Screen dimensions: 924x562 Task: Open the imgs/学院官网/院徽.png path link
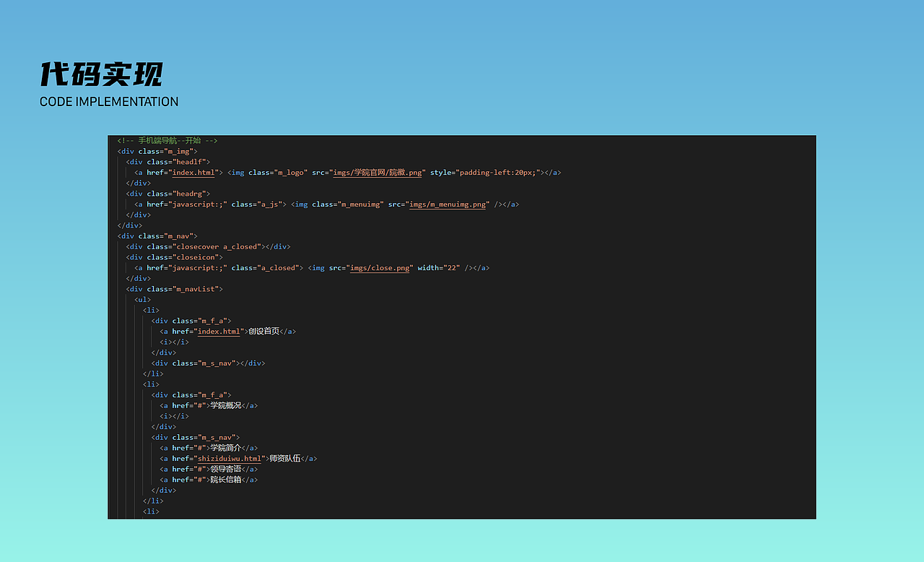tap(378, 173)
